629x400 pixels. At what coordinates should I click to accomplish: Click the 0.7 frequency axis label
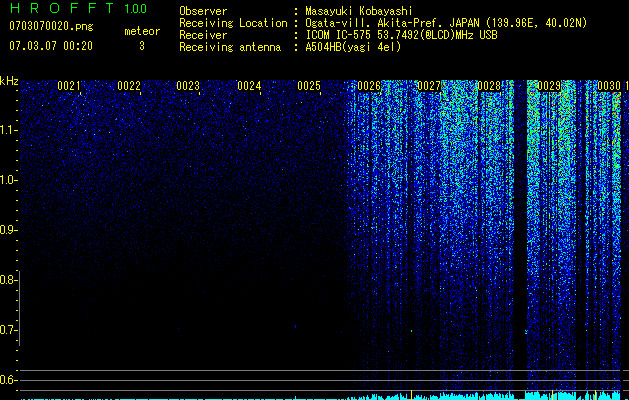(x=8, y=330)
